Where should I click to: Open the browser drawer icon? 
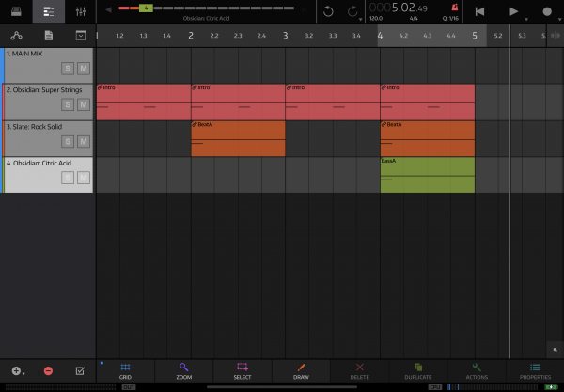[16, 11]
